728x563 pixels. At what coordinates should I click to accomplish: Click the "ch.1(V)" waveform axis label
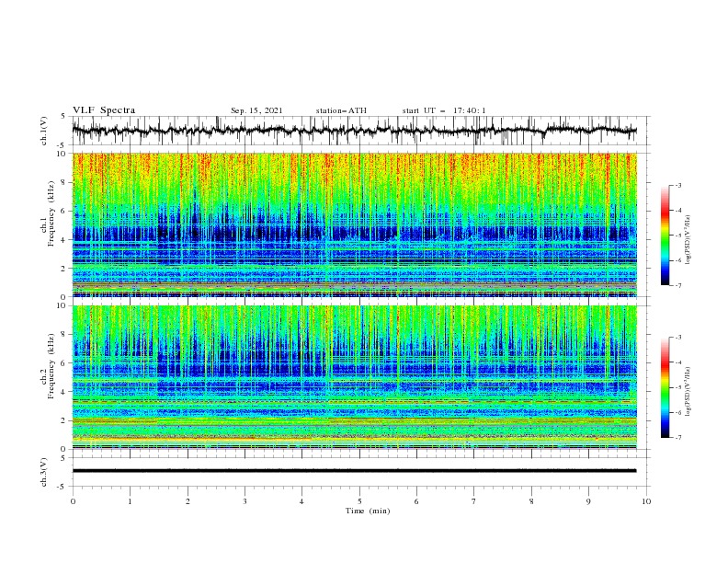coord(44,131)
